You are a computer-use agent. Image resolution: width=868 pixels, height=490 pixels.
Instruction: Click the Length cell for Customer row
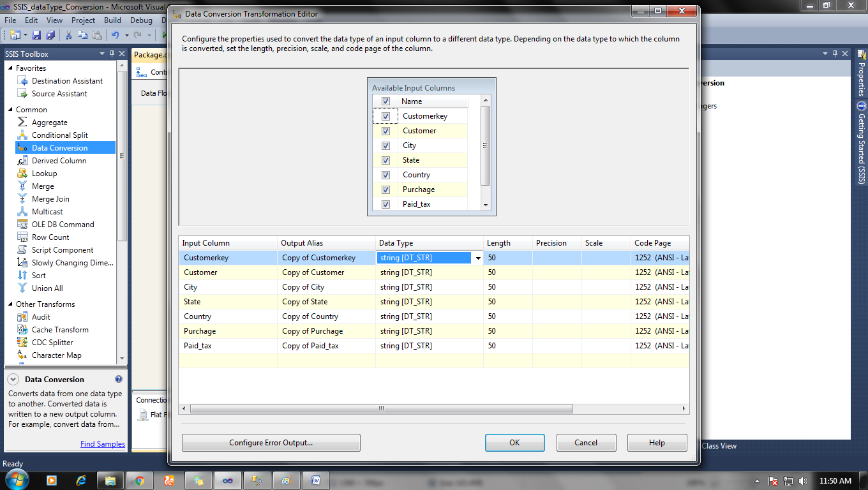coord(508,272)
